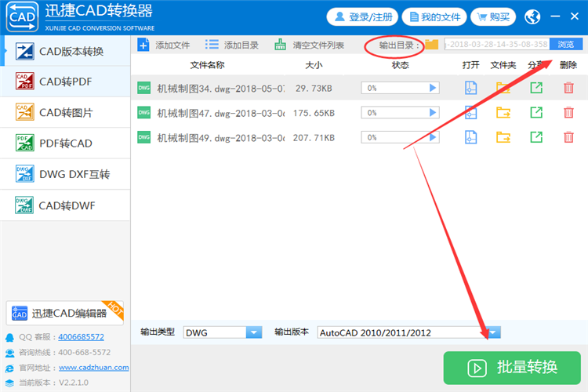Screen dimensions: 588x392
Task: Click the 175.65KB size cell
Action: (314, 113)
